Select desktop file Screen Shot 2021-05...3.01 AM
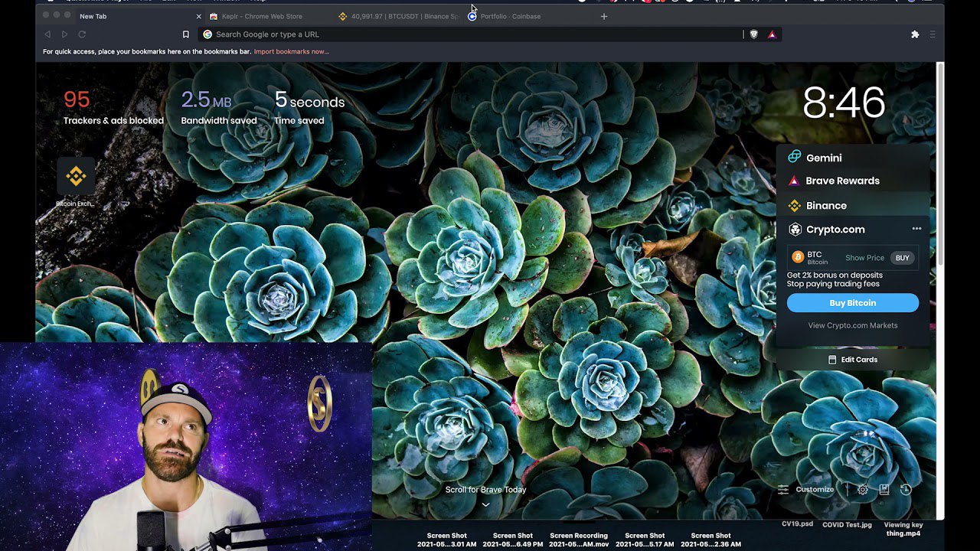Viewport: 980px width, 551px height. click(x=447, y=540)
